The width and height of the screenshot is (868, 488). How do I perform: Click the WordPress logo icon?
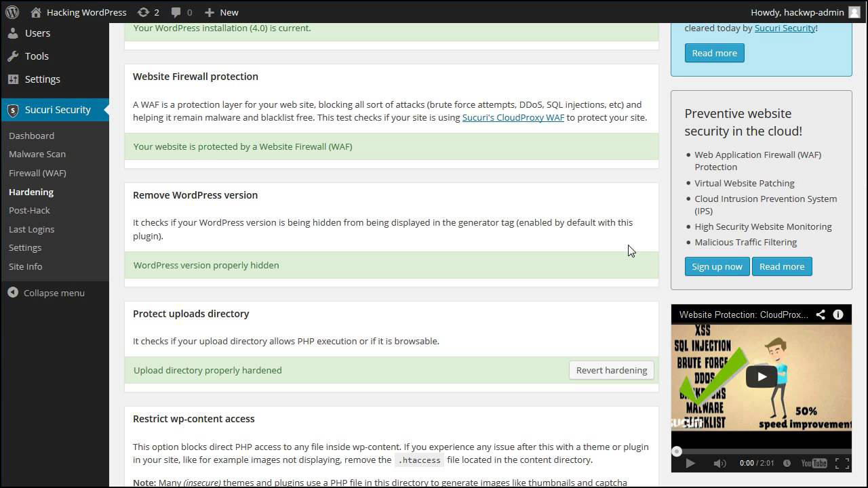pyautogui.click(x=12, y=12)
